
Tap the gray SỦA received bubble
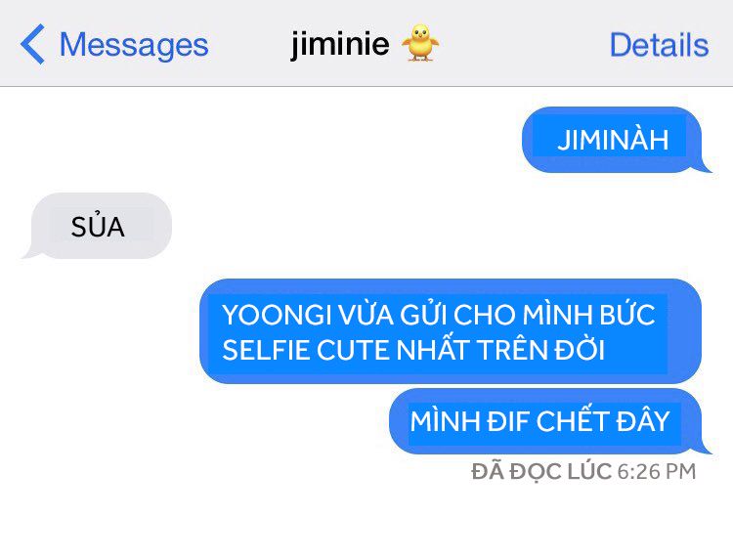pos(101,226)
